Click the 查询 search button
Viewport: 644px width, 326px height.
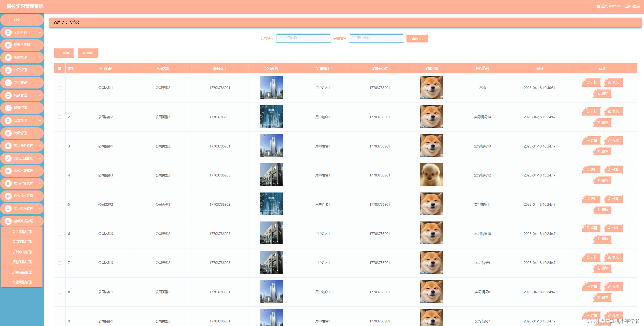417,38
